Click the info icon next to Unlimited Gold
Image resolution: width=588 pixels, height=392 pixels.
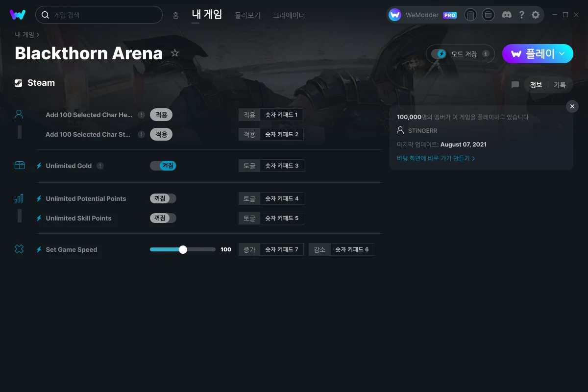click(x=100, y=166)
